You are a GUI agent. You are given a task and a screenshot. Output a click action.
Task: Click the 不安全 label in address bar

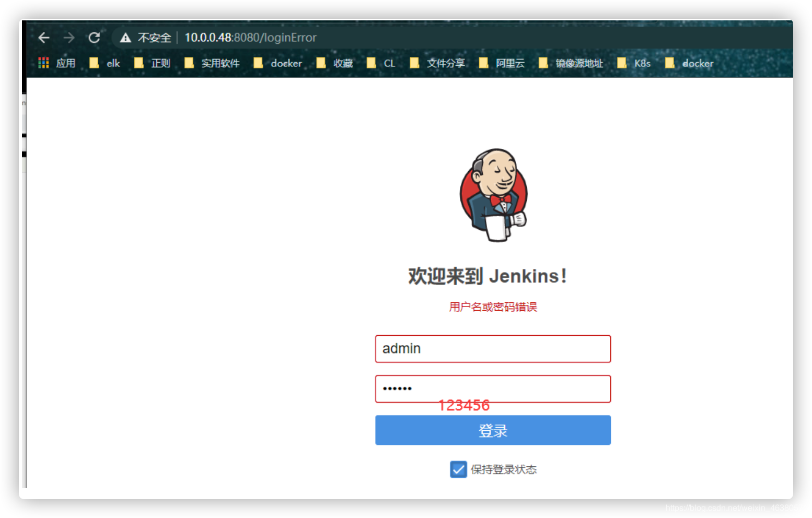click(x=154, y=38)
